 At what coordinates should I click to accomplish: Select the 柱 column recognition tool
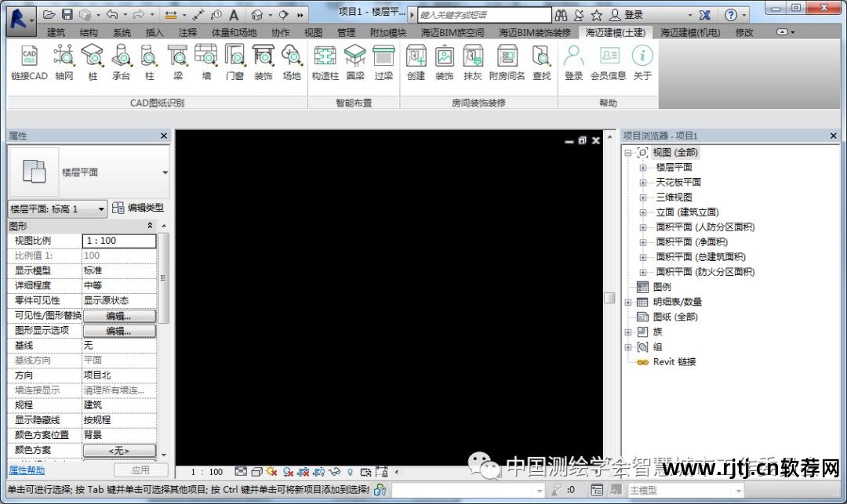click(x=149, y=63)
